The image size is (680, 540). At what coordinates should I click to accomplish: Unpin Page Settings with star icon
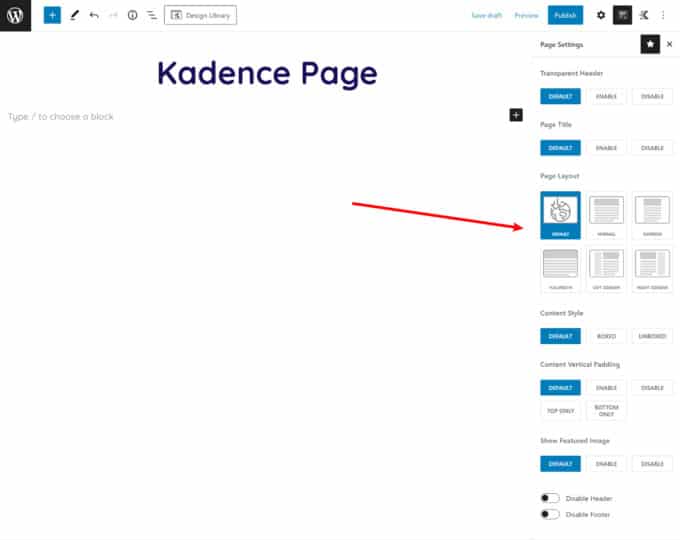click(x=650, y=44)
